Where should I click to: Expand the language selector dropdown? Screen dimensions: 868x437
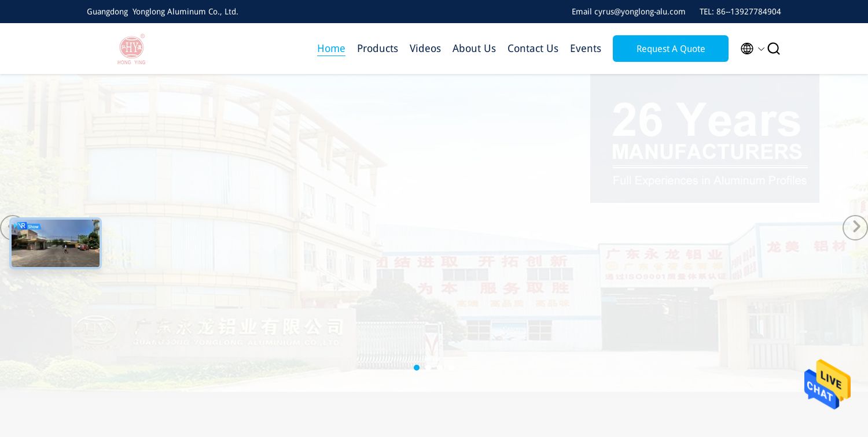click(x=761, y=49)
